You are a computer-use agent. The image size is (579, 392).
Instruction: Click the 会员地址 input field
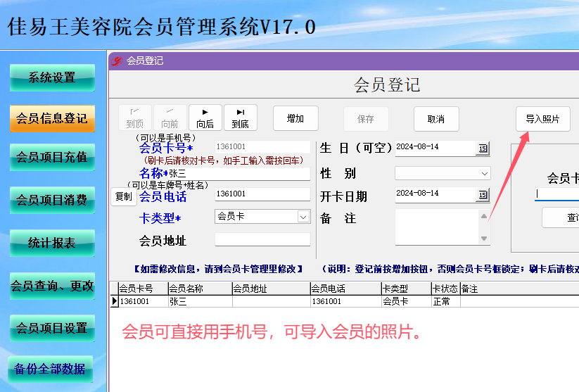(x=262, y=239)
